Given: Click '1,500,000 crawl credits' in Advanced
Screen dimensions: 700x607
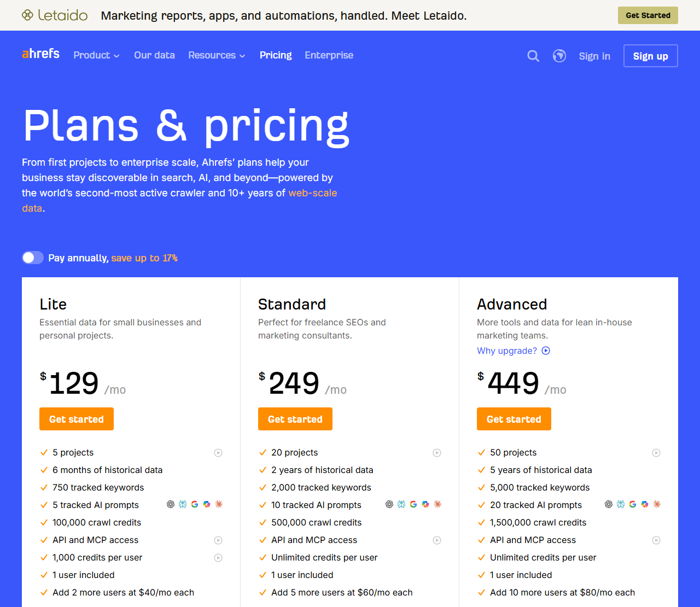Looking at the screenshot, I should point(538,522).
